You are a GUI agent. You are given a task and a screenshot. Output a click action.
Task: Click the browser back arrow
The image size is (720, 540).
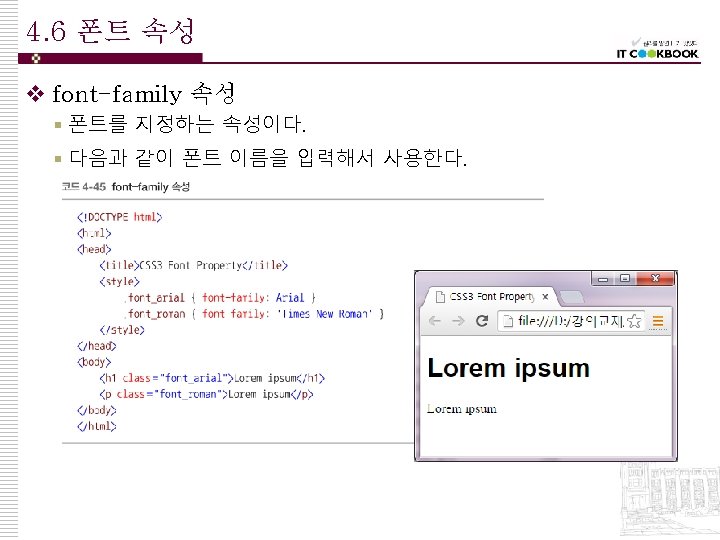(x=434, y=321)
